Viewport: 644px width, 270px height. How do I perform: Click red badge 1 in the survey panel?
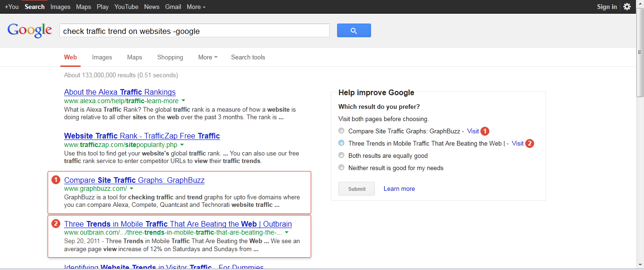485,131
